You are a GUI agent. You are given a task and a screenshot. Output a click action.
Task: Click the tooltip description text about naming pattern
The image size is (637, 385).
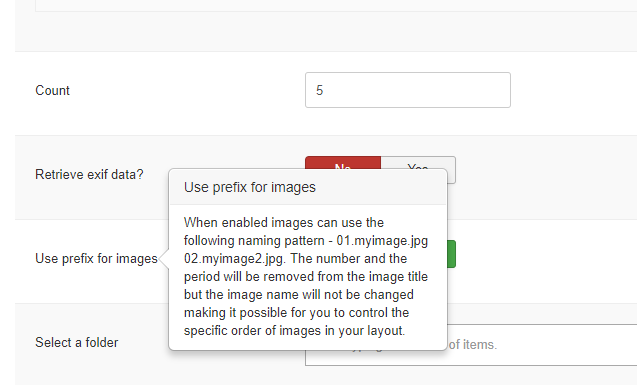(x=306, y=277)
